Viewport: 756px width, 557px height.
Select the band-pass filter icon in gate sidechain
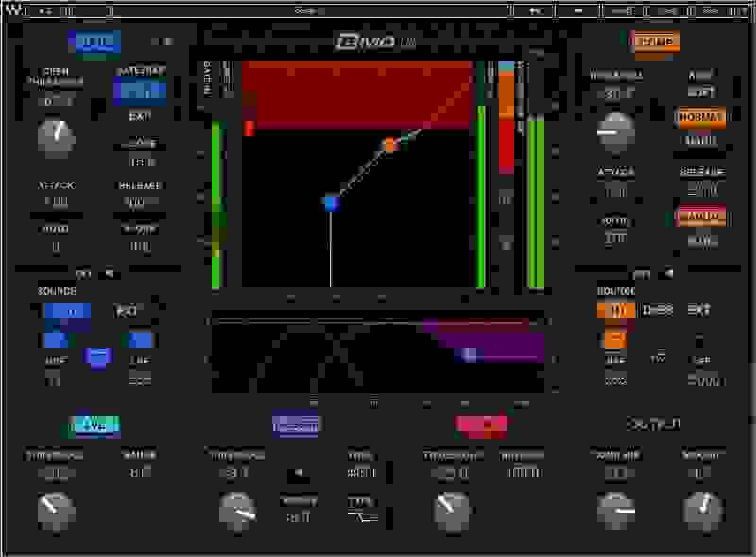97,355
